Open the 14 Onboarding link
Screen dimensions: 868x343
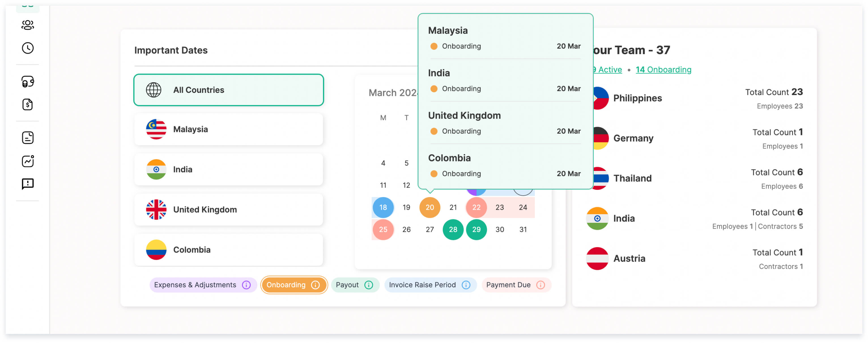click(663, 70)
